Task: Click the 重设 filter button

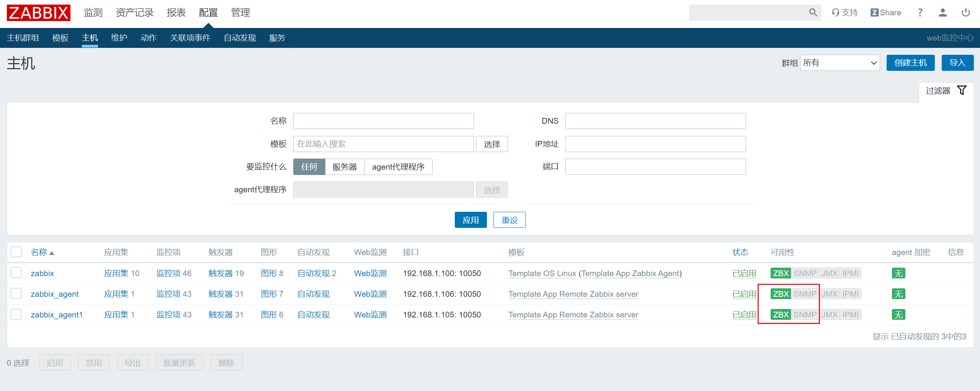Action: (510, 220)
